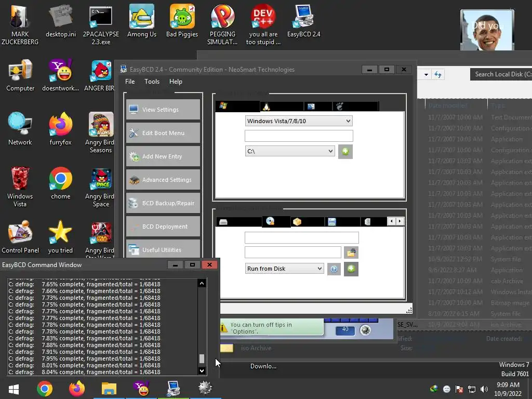Select the Network desktop icon
Image resolution: width=532 pixels, height=399 pixels.
[20, 128]
